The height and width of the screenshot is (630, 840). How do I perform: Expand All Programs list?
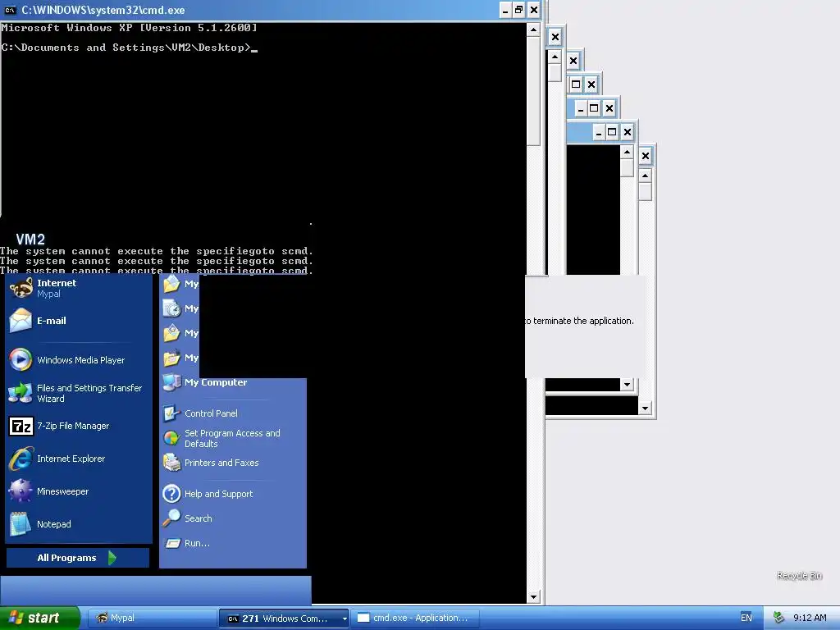pos(78,558)
